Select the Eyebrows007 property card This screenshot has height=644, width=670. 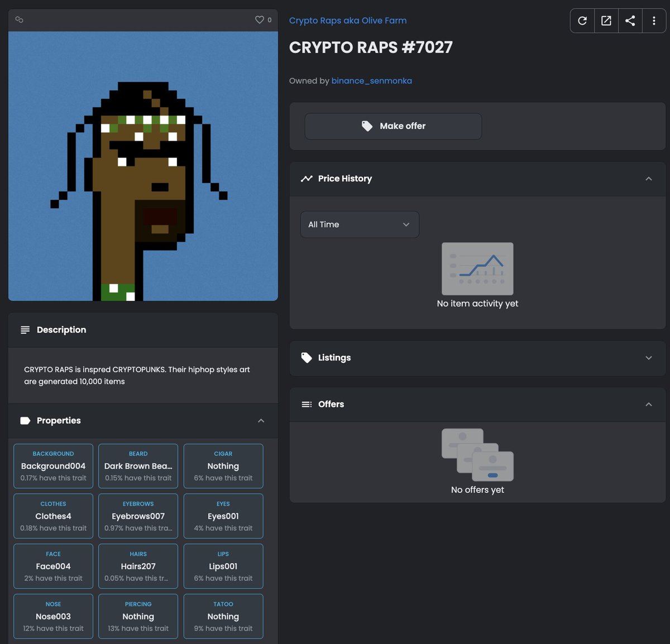(x=138, y=516)
